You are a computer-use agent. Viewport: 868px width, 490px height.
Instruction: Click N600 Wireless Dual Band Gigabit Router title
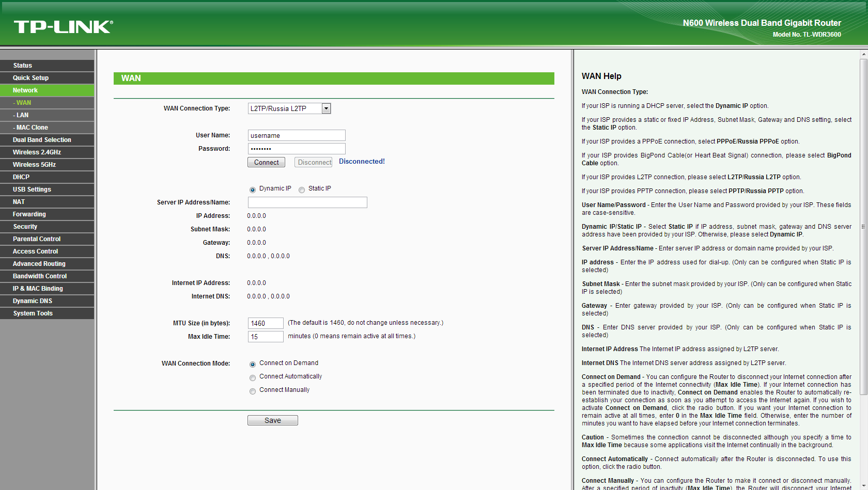762,23
